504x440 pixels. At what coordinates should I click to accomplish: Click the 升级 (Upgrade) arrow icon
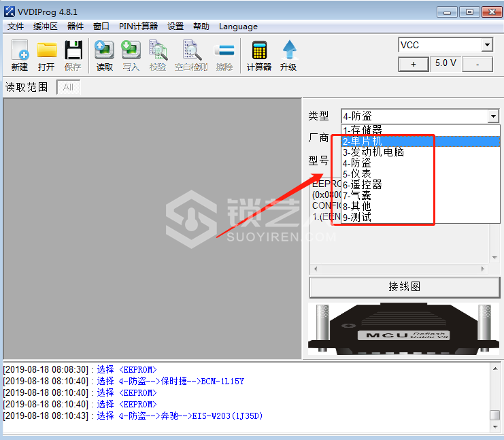pos(288,55)
